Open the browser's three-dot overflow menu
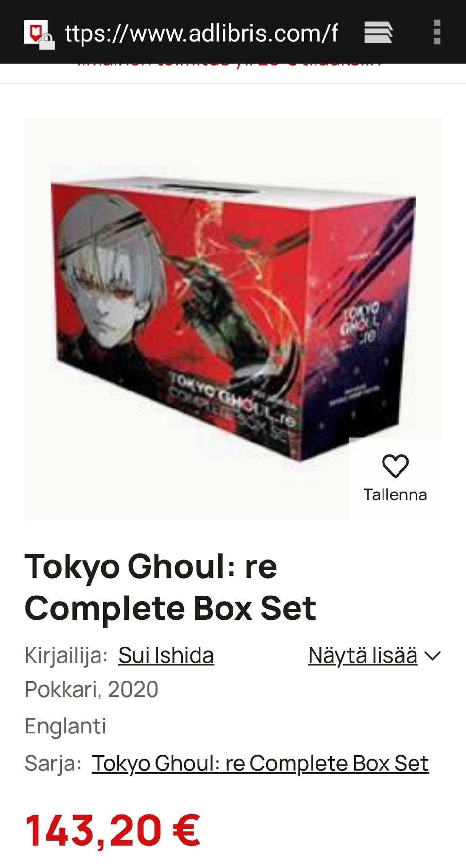 437,32
